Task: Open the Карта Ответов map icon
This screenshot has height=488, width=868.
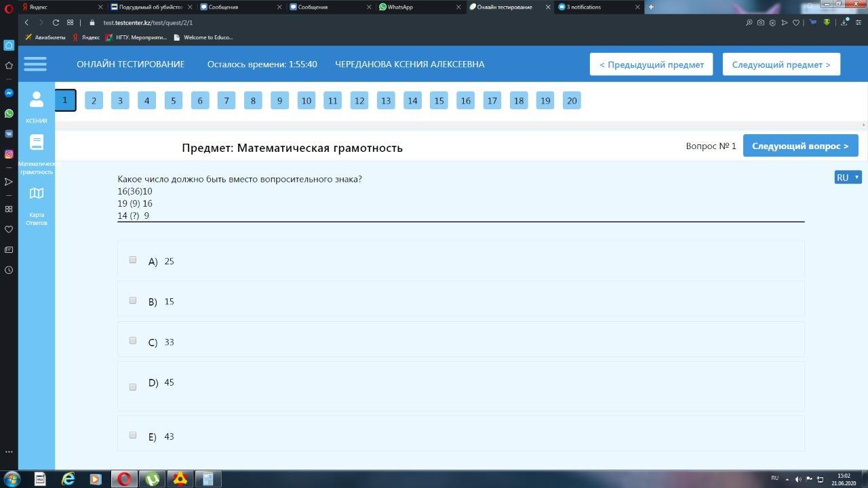Action: pos(37,193)
